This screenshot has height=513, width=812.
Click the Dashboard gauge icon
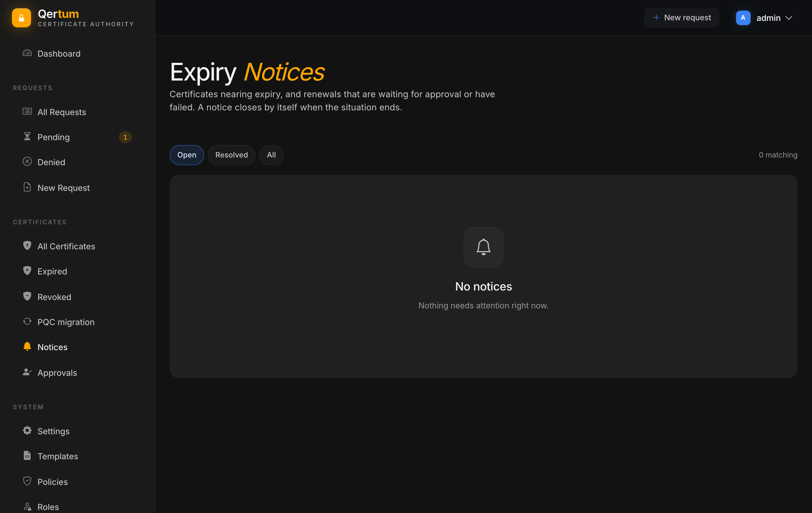27,53
